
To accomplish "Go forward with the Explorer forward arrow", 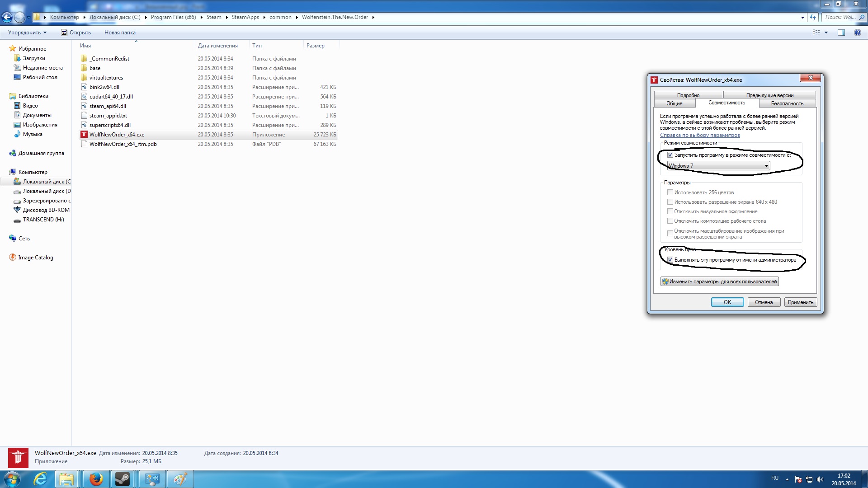I will coord(19,17).
